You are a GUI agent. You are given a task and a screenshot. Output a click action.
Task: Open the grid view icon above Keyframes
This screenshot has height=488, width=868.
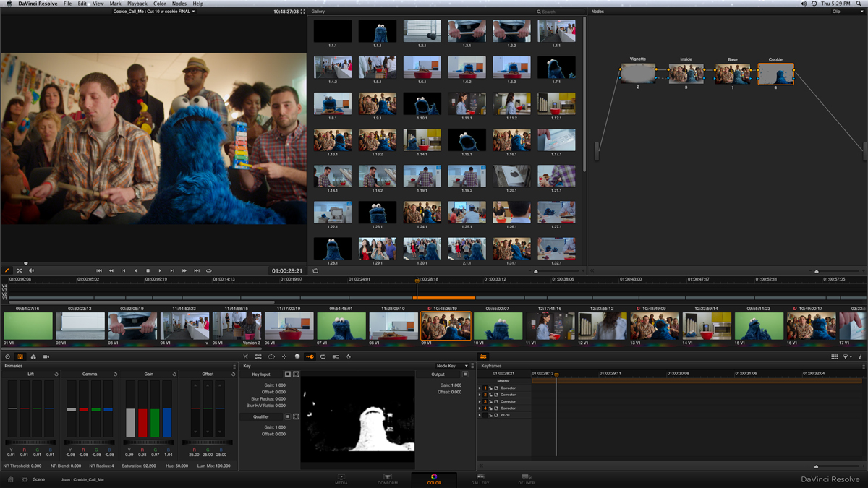(834, 356)
